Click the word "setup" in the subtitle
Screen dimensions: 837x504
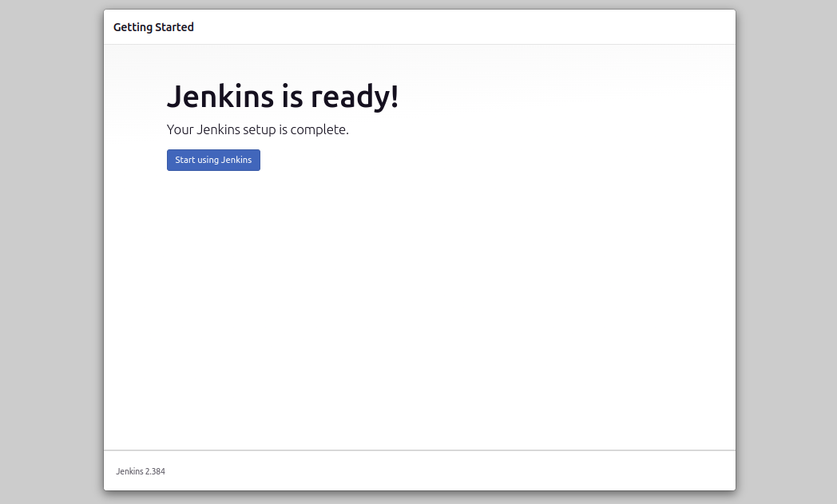pyautogui.click(x=259, y=129)
